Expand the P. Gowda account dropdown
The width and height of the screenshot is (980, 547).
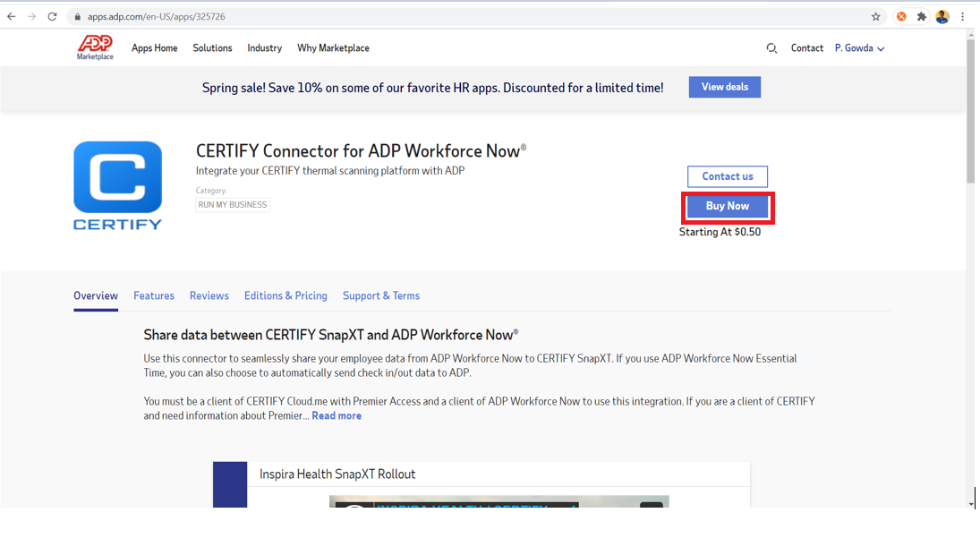(859, 48)
